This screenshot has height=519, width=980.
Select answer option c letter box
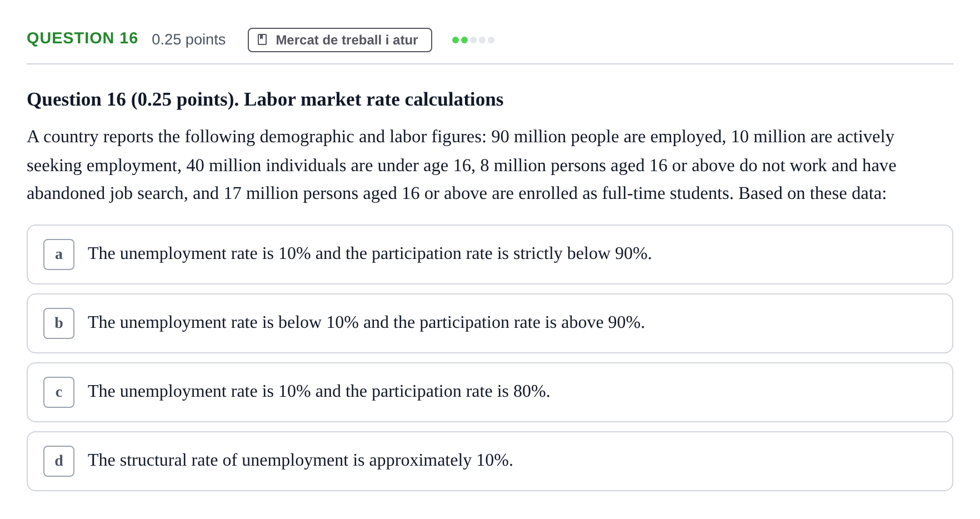tap(59, 392)
